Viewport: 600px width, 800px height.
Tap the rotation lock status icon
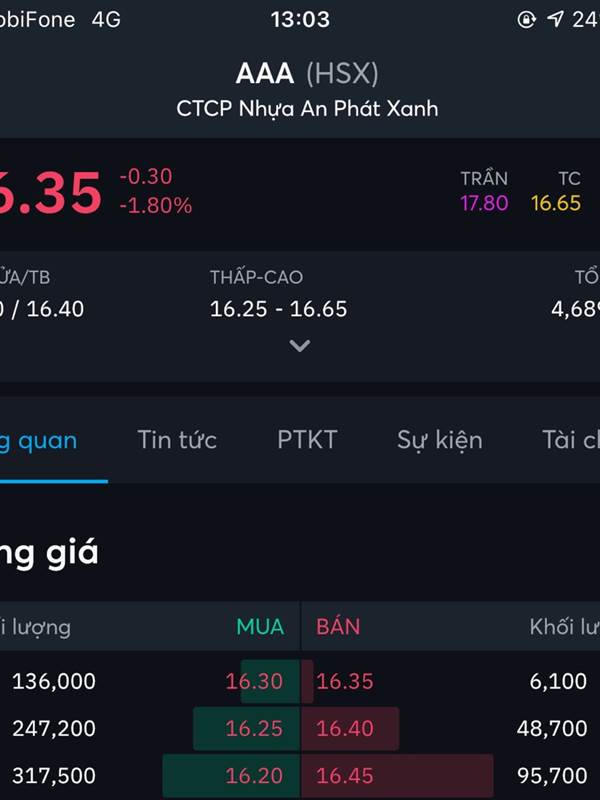pos(527,19)
